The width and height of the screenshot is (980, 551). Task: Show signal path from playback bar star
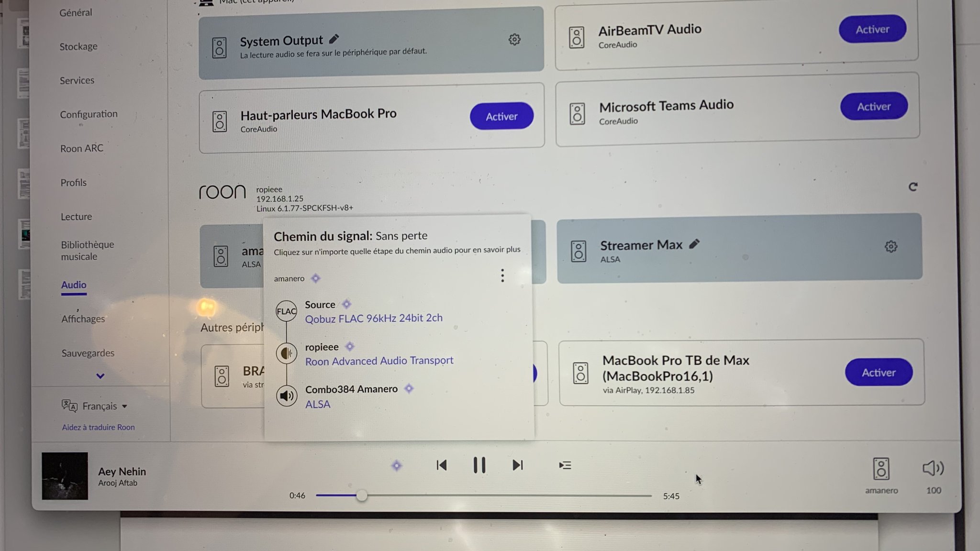pyautogui.click(x=397, y=465)
